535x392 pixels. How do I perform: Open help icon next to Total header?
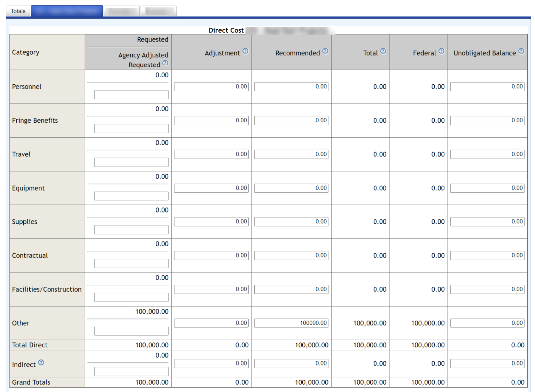(383, 51)
